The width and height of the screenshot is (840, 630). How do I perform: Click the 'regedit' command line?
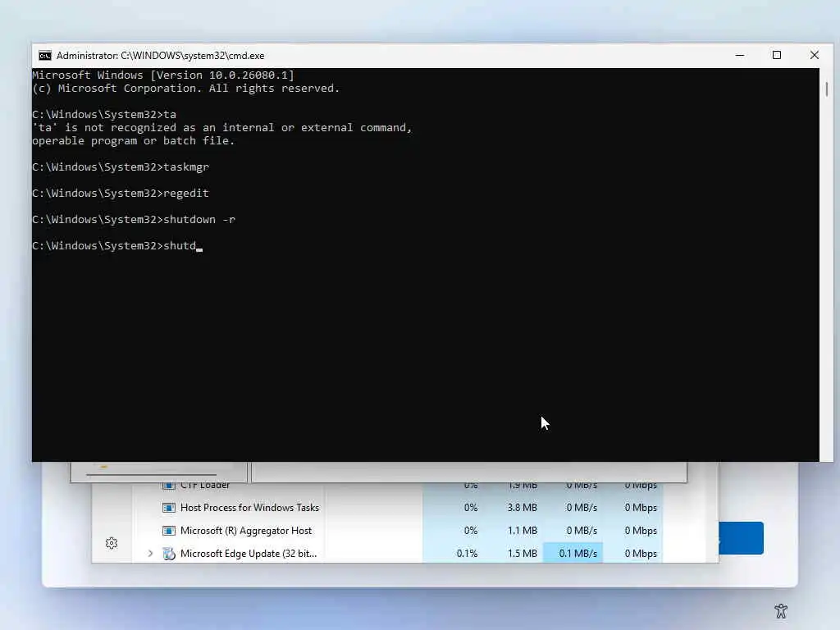click(121, 194)
